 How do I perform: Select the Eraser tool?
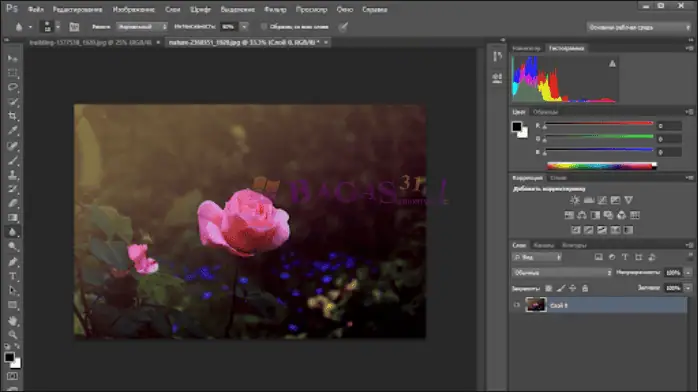pos(12,203)
